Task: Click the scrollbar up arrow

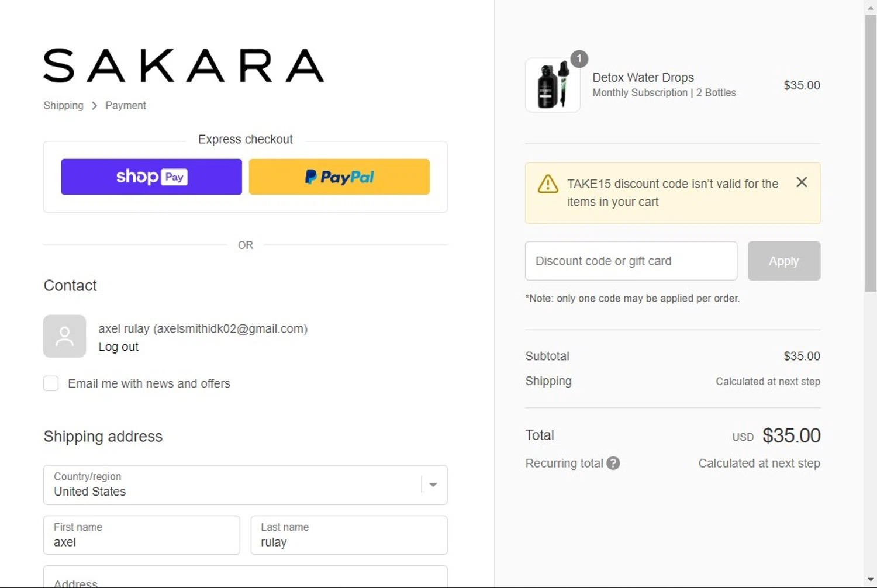Action: 871,8
